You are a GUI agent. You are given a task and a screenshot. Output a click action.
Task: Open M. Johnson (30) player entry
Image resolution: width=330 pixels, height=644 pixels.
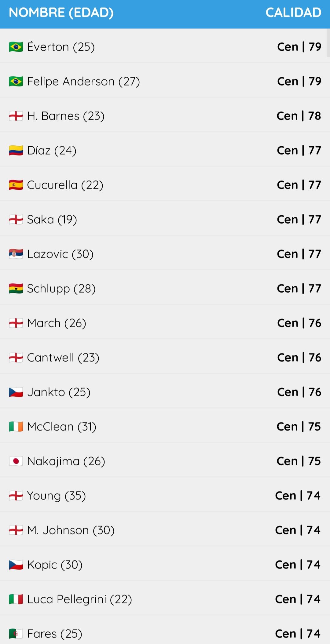[165, 530]
